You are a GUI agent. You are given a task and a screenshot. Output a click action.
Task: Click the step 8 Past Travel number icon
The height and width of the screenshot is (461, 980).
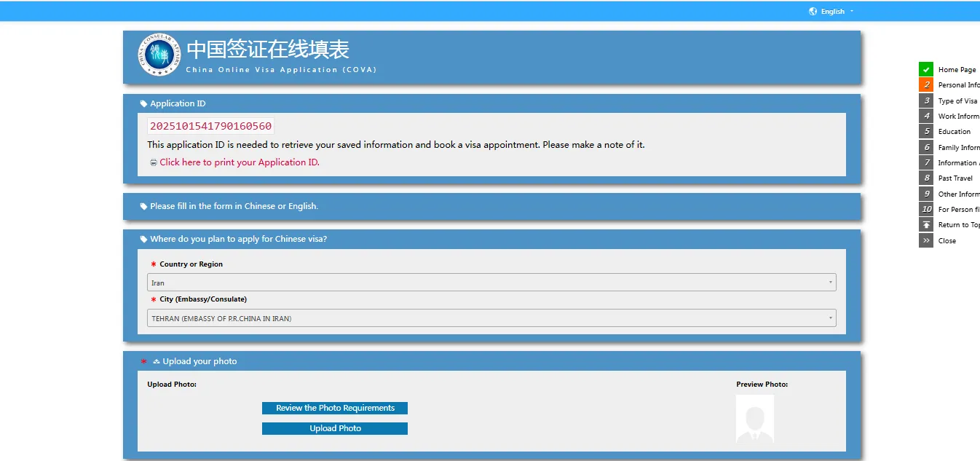(925, 178)
